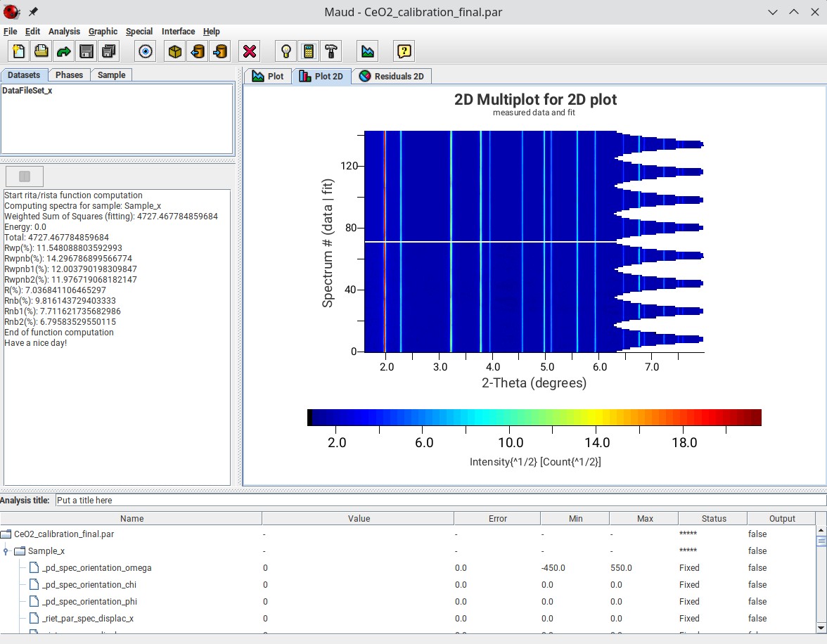Click the hammer refine icon
Image resolution: width=827 pixels, height=644 pixels.
click(x=331, y=51)
